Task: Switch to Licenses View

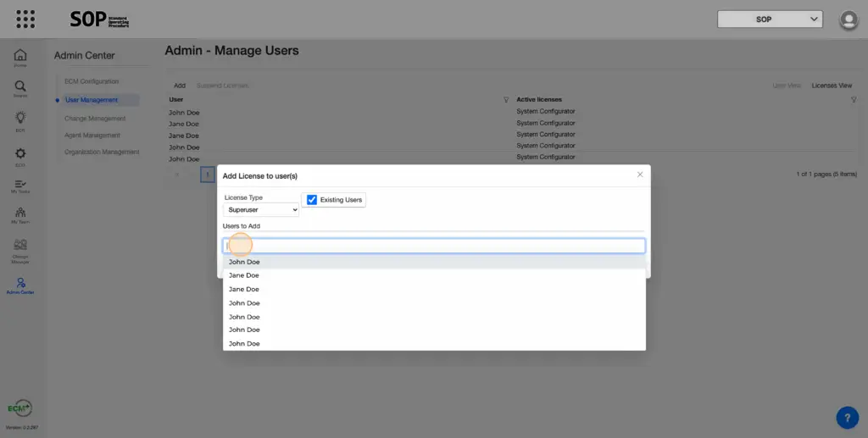Action: (x=831, y=86)
